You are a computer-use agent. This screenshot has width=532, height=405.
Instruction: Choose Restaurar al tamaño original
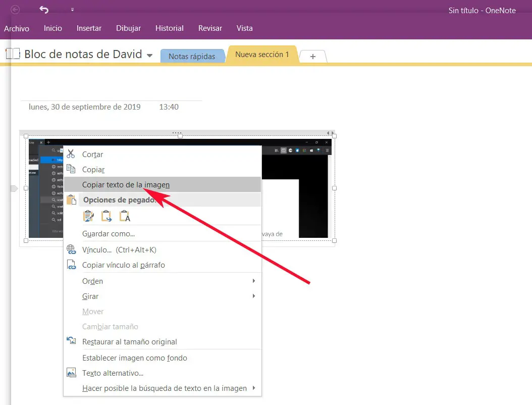(x=162, y=341)
